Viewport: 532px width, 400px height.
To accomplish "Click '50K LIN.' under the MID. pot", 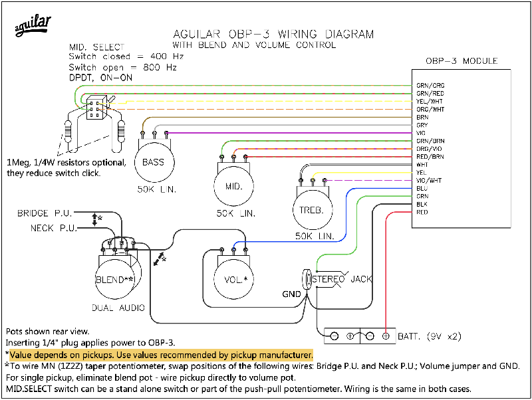I will pos(236,213).
